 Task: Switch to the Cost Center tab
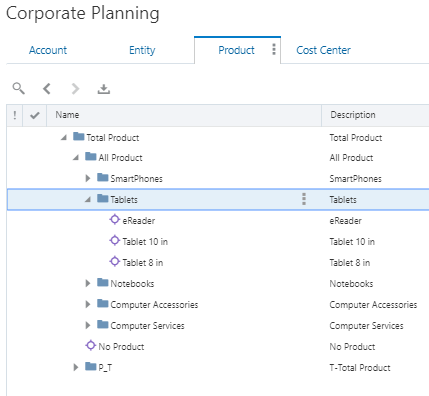tap(323, 50)
